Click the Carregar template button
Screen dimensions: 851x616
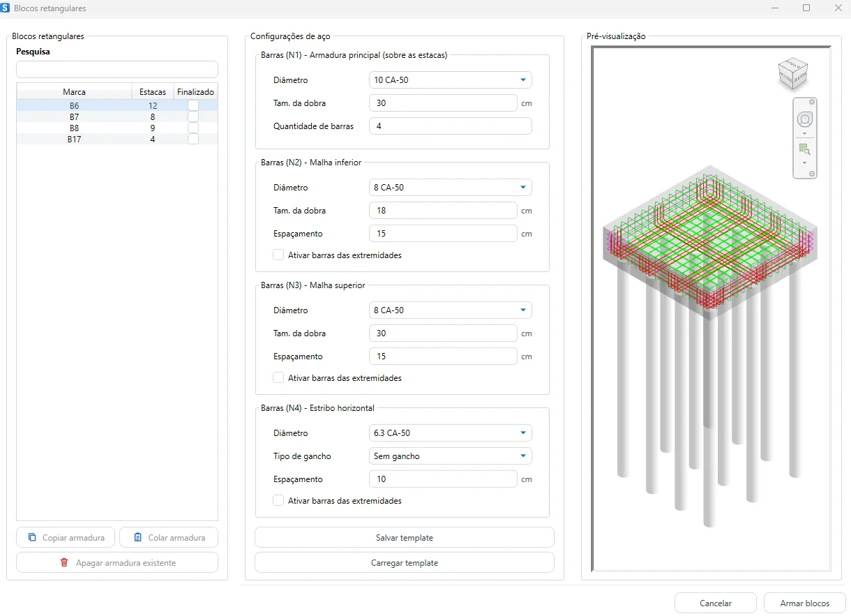[405, 563]
